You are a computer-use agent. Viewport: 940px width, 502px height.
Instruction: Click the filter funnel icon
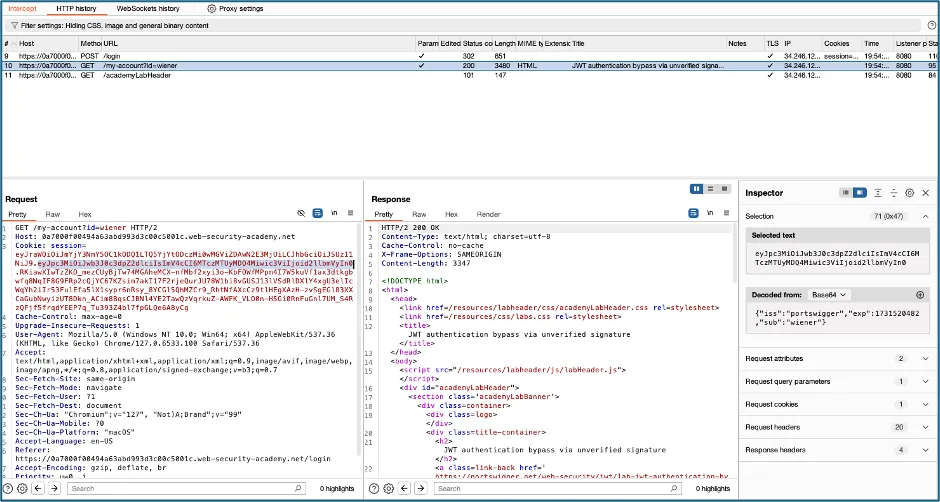click(14, 26)
